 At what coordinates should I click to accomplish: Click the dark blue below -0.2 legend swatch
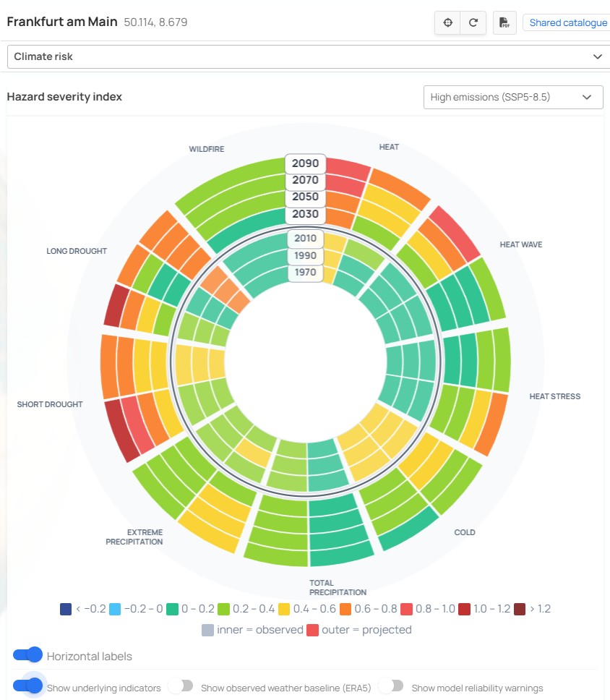(x=66, y=609)
